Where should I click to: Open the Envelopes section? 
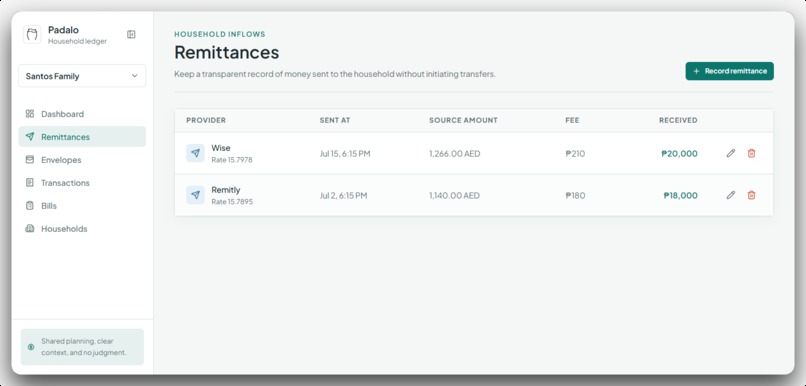pos(82,160)
